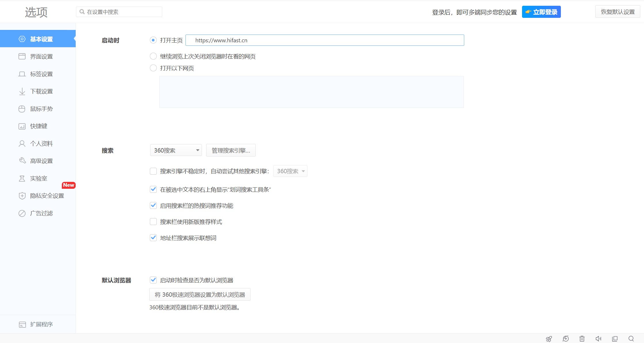Enable 搜索栏使用新版推荐样式 checkbox
Image resolution: width=644 pixels, height=343 pixels.
(x=153, y=222)
